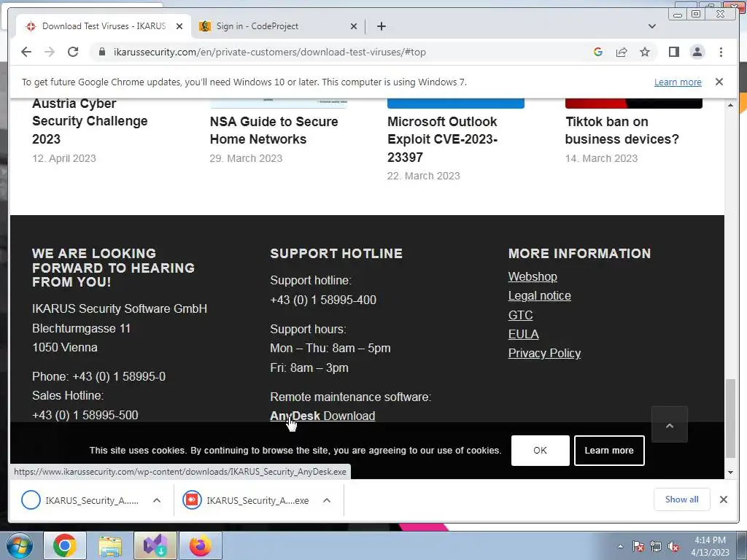Click the back-to-top arrow button
The image size is (747, 560).
click(x=670, y=425)
